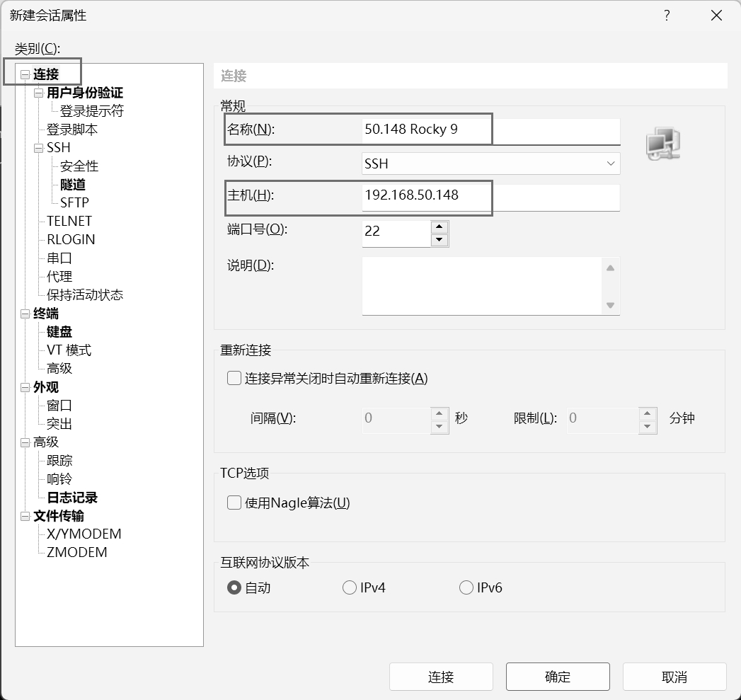Collapse the 文件传输 tree node
741x700 pixels.
(x=25, y=516)
